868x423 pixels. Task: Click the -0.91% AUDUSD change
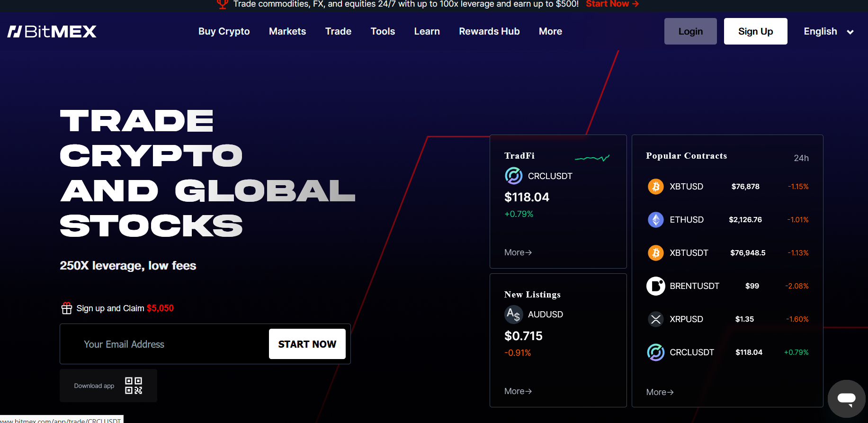coord(518,353)
